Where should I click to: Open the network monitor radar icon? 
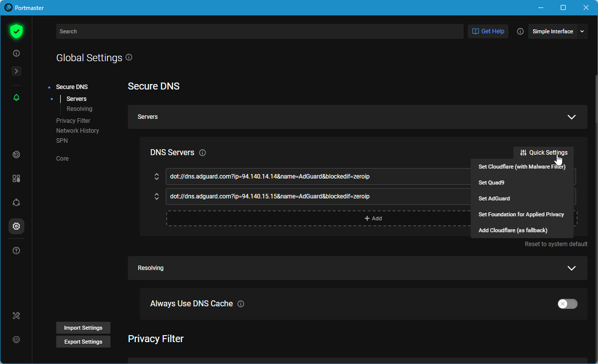16,155
